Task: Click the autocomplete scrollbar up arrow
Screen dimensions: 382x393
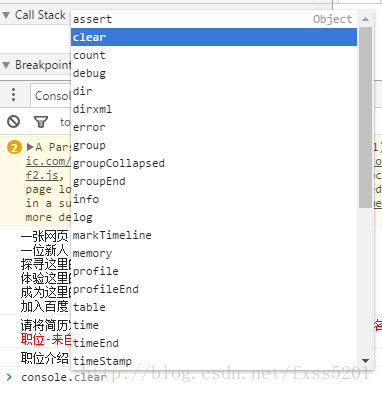Action: (366, 19)
